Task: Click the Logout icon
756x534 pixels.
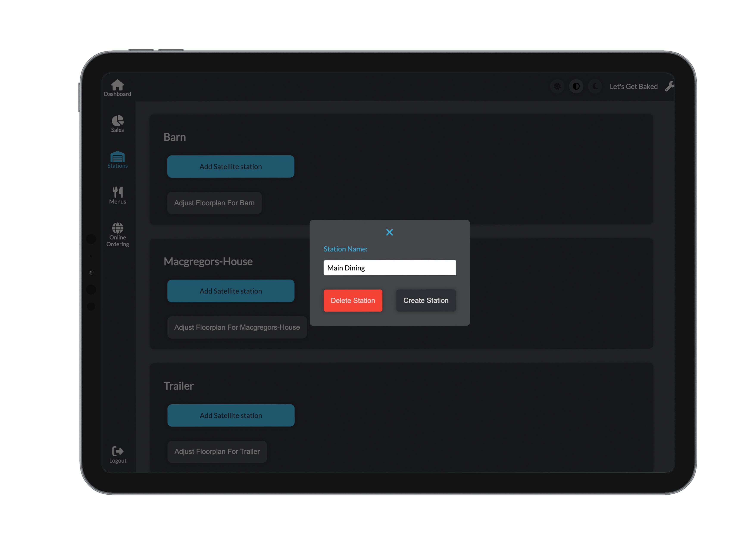Action: pos(117,451)
